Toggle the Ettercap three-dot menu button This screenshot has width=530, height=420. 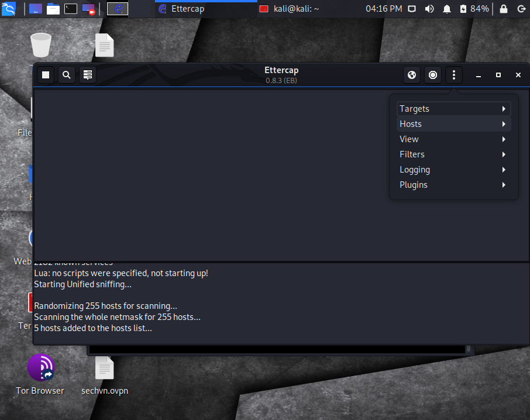(453, 75)
